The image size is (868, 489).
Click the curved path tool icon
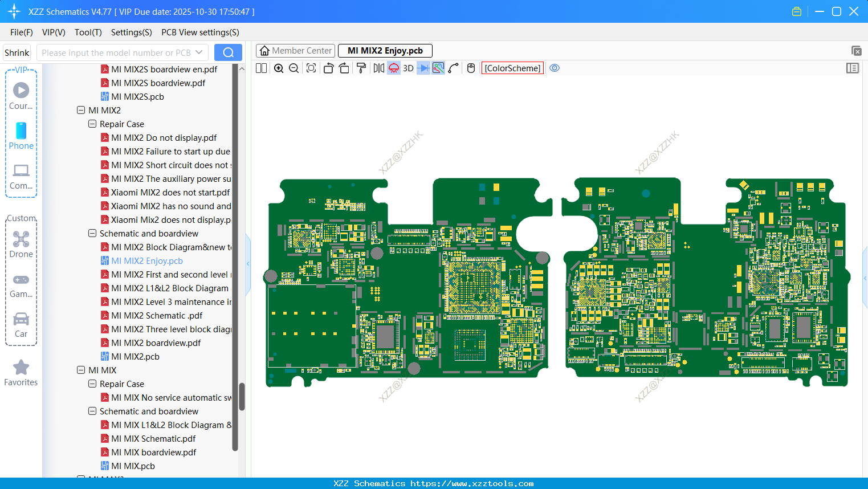point(454,68)
